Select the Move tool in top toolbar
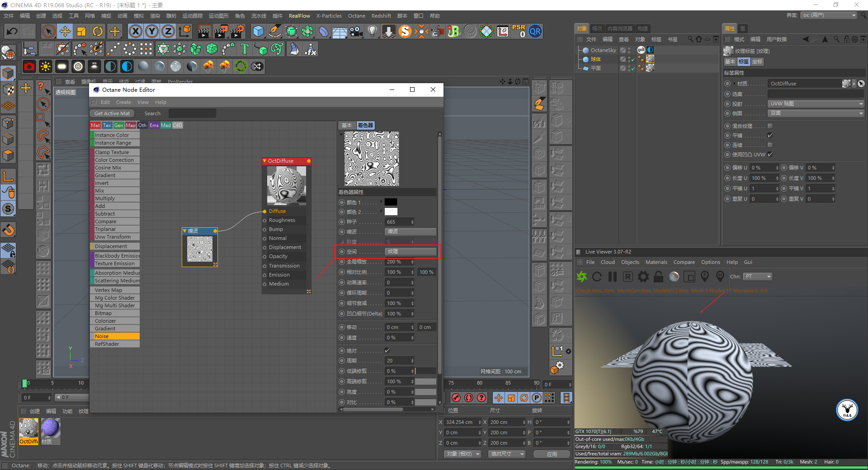The image size is (868, 470). [x=65, y=31]
